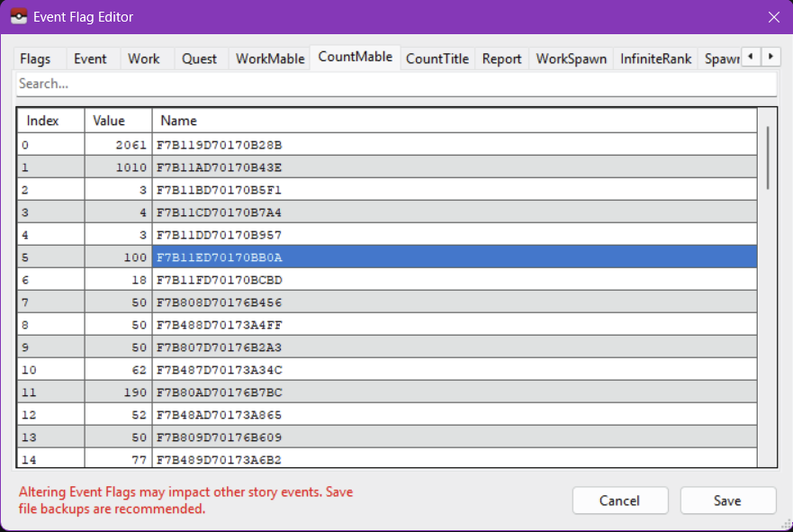The height and width of the screenshot is (532, 793).
Task: Open the WorkMable tab
Action: click(x=270, y=59)
